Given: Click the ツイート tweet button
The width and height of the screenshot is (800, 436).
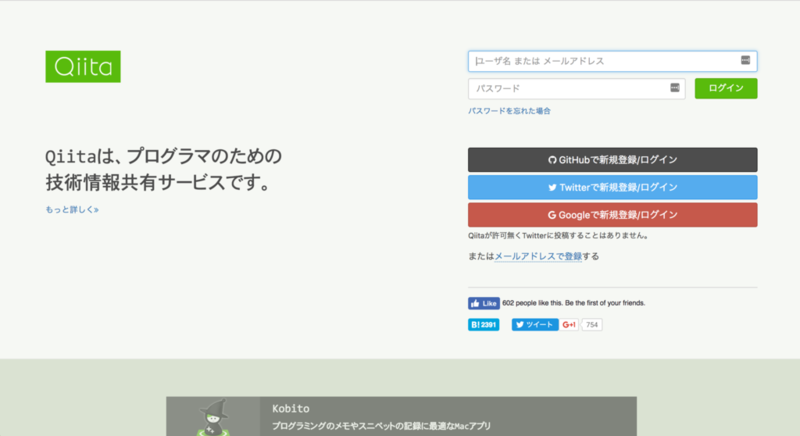Looking at the screenshot, I should (x=535, y=325).
